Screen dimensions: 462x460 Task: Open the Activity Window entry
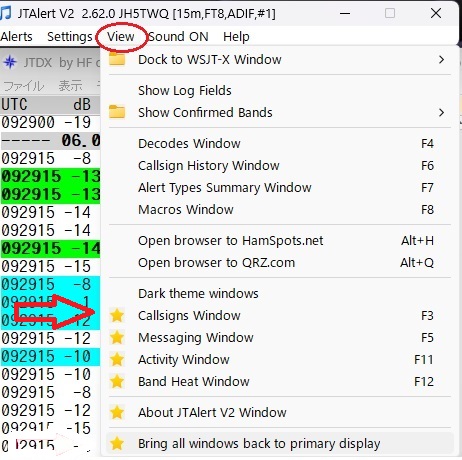(x=279, y=359)
